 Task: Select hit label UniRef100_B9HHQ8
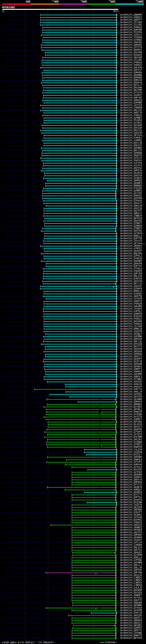pyautogui.click(x=131, y=77)
